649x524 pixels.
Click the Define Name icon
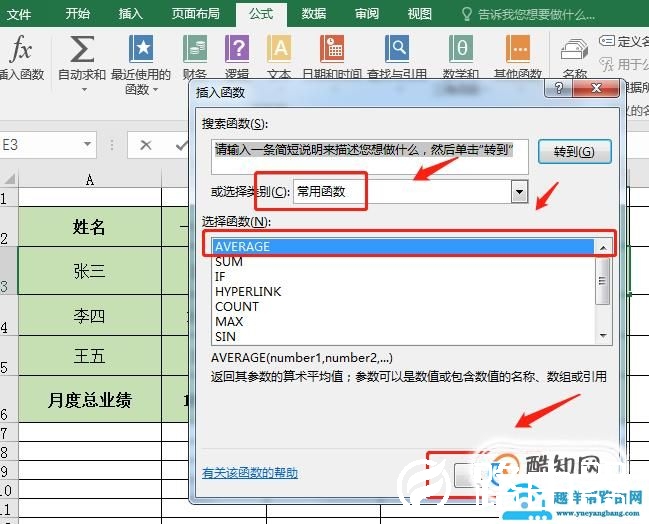point(607,41)
